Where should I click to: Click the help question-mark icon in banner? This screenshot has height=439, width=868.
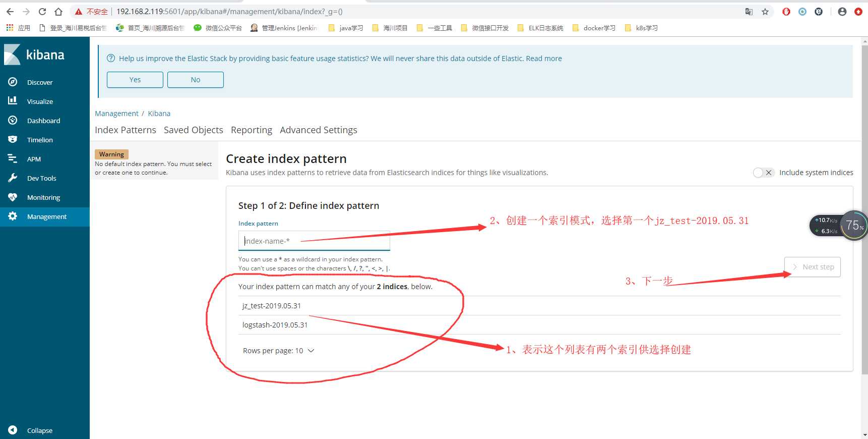(x=111, y=58)
